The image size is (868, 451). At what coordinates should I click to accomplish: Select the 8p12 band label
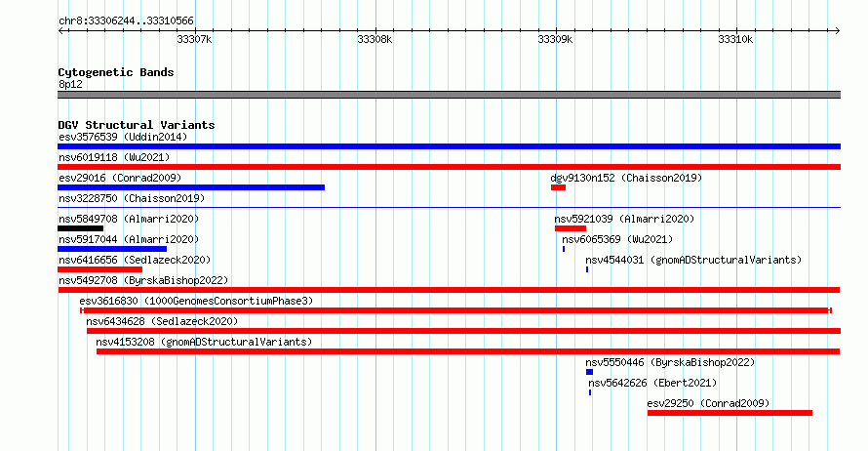(70, 84)
